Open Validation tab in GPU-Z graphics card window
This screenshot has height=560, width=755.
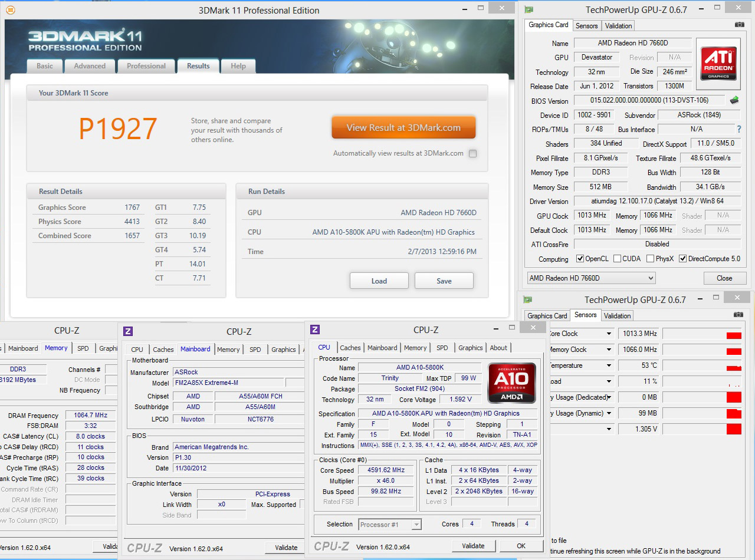click(x=619, y=26)
